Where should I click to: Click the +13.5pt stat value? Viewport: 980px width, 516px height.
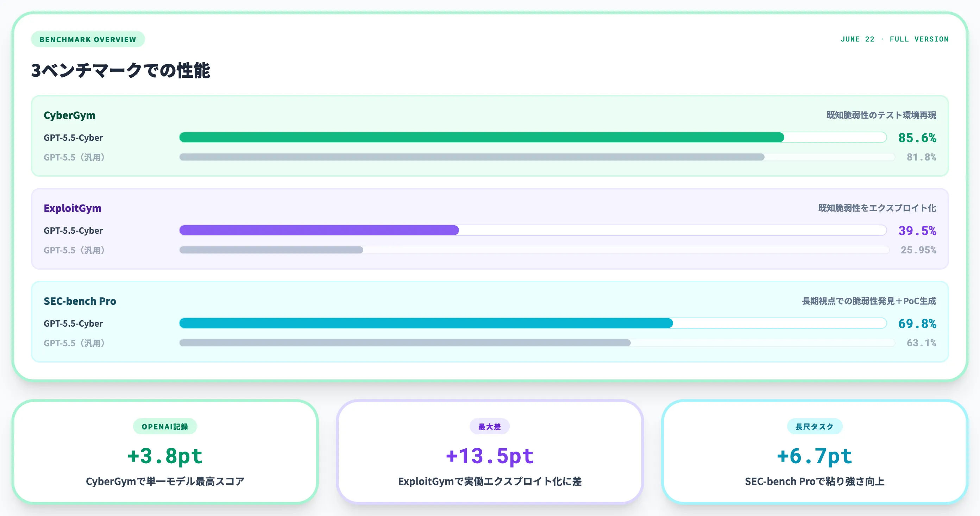point(490,455)
